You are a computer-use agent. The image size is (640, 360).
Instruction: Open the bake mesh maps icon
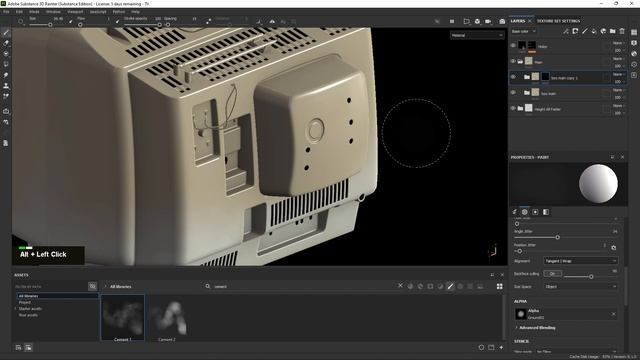pos(6,111)
